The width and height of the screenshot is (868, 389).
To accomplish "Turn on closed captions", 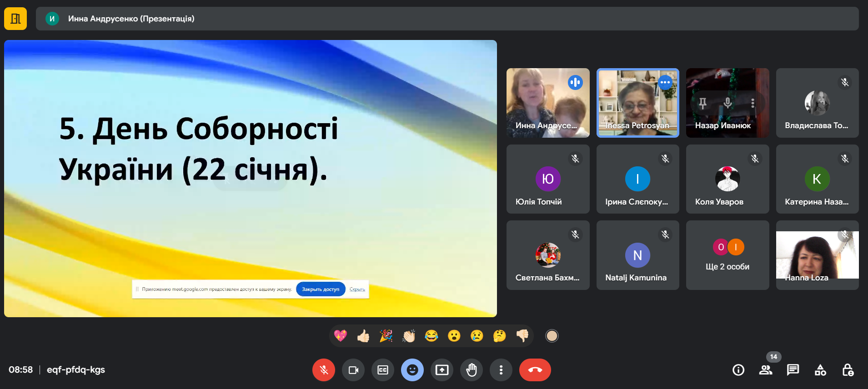I will coord(383,370).
